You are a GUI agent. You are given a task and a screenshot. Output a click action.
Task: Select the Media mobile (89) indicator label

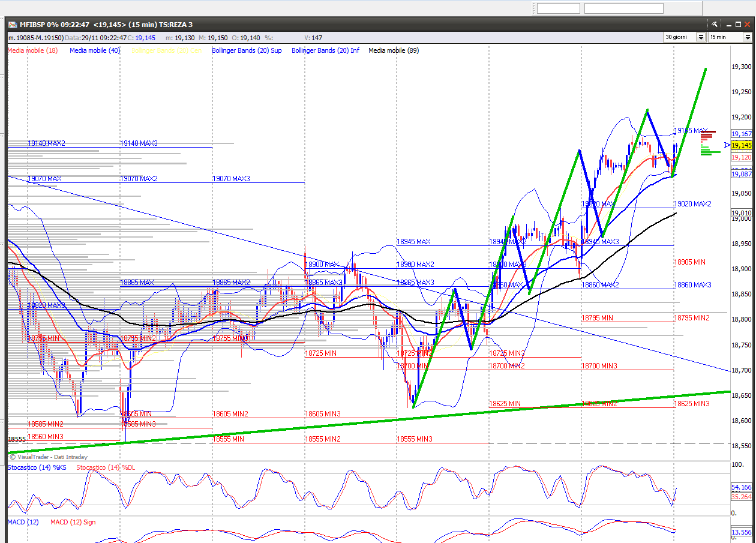[394, 50]
